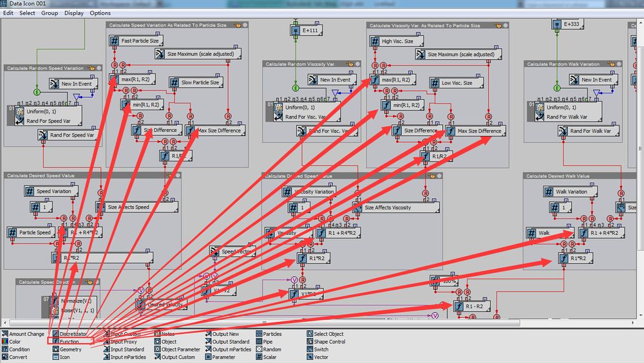Toggle on/off circle of Viscosity Var. As Related group
644x363 pixels.
506,26
